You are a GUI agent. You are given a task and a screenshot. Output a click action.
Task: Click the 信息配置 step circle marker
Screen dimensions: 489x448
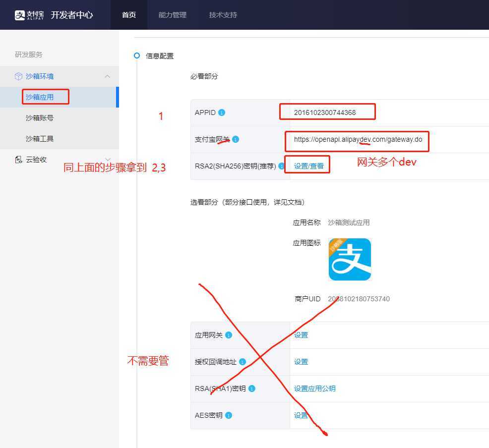(x=136, y=56)
